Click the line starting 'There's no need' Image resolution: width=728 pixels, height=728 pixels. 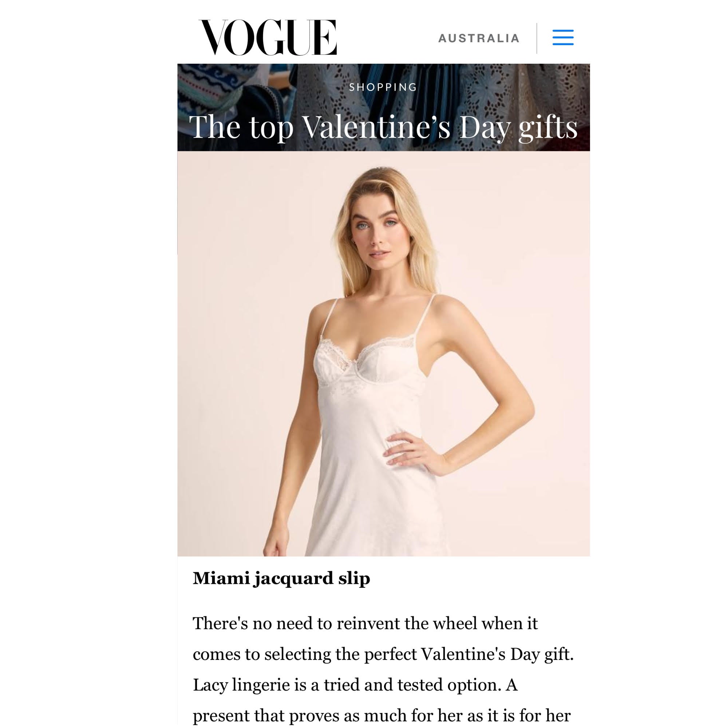click(365, 624)
